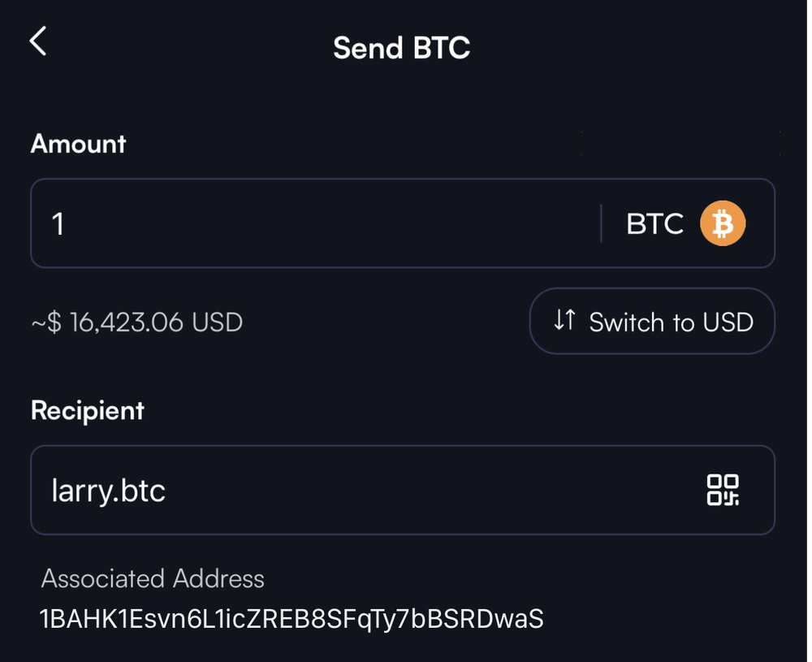Click the Bitcoin logo next to BTC
This screenshot has width=812, height=662.
721,223
